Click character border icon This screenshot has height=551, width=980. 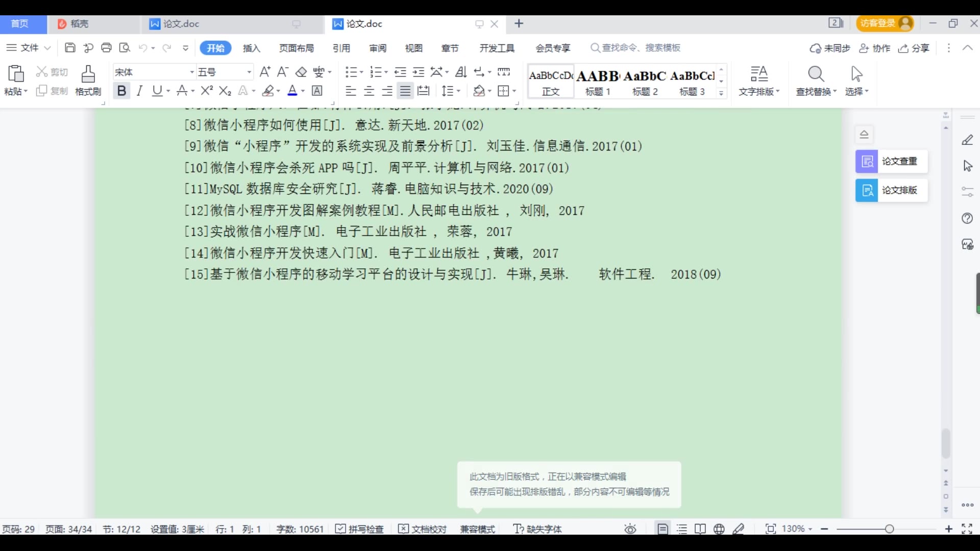(317, 91)
